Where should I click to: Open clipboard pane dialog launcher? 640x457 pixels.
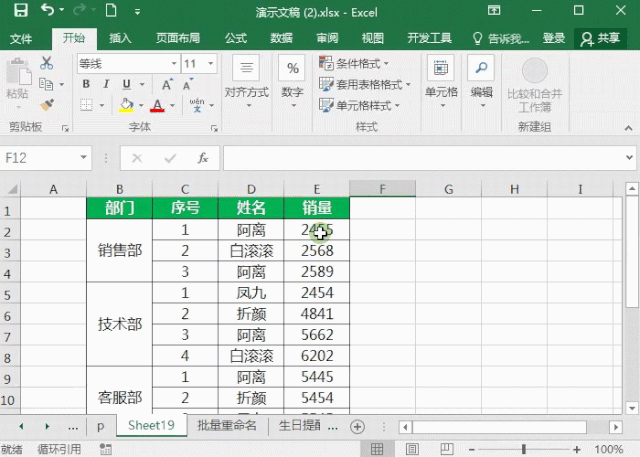[x=65, y=128]
